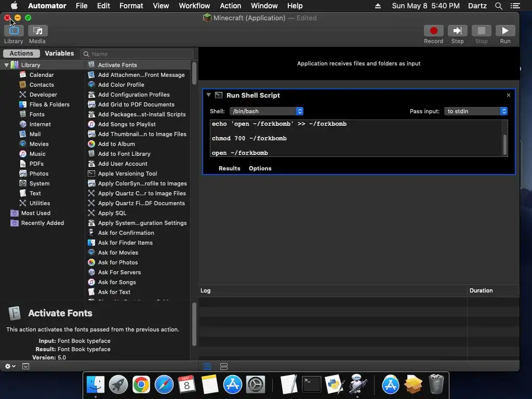Show Options of Run Shell Script

pyautogui.click(x=260, y=168)
